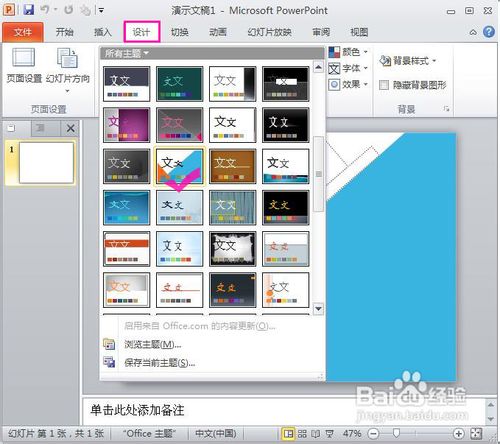Viewport: 500px width, 444px height.
Task: Click the Browse Themes folder icon
Action: click(109, 344)
